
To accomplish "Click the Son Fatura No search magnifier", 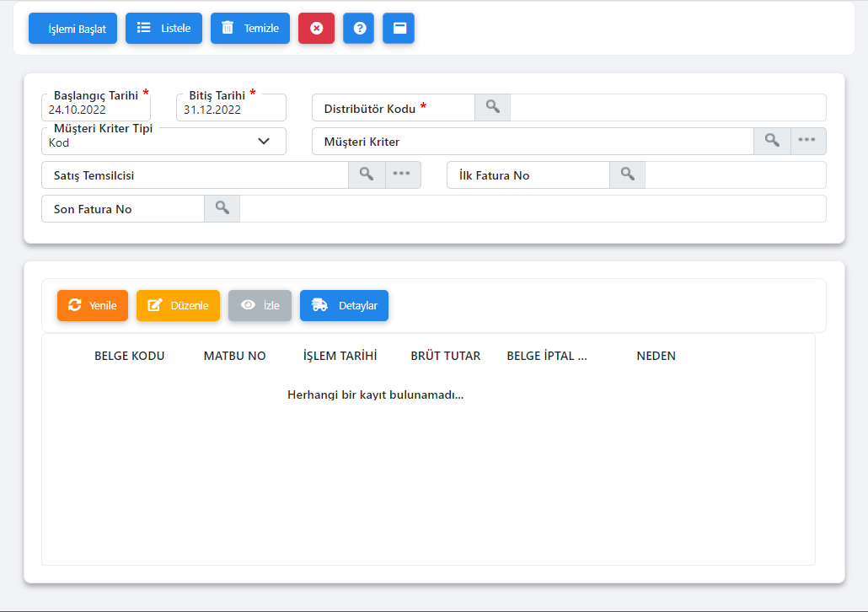I will pos(222,208).
